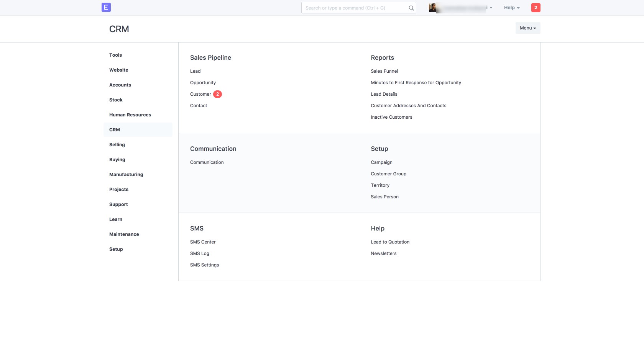
Task: Open the Lead list link
Action: tap(195, 71)
